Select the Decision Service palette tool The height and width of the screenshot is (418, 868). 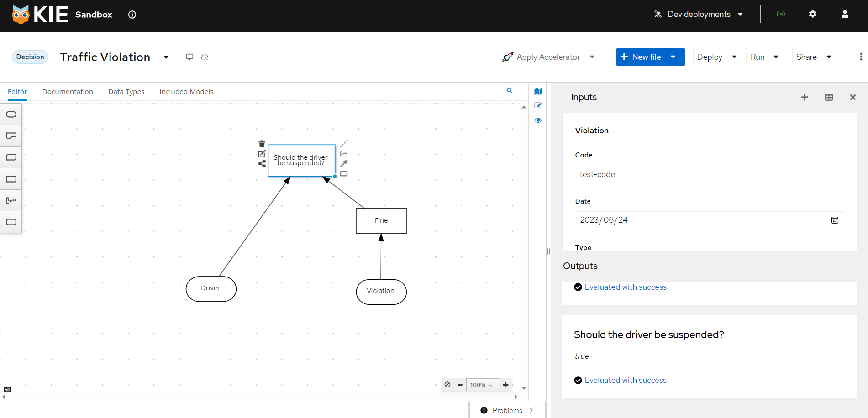pyautogui.click(x=11, y=222)
